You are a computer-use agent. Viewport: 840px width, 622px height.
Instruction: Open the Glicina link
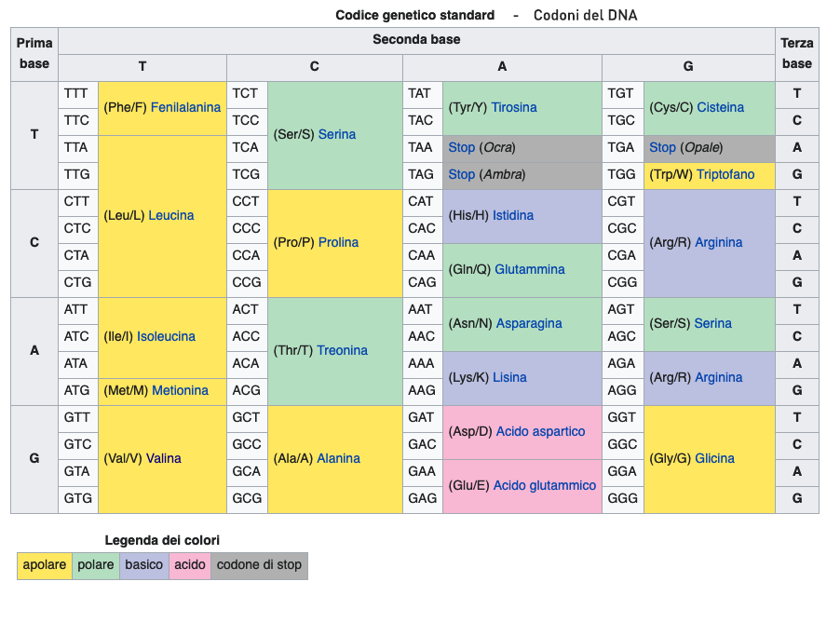click(x=714, y=458)
